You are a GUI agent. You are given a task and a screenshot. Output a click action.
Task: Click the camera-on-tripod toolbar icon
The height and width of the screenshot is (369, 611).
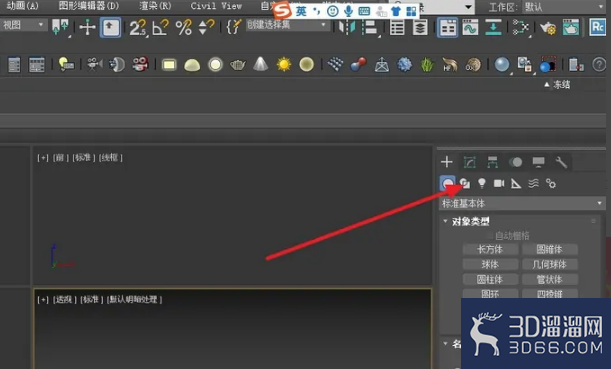coord(94,64)
